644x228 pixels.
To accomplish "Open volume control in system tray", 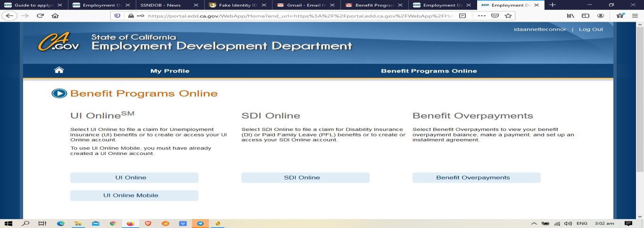I will pos(569,224).
